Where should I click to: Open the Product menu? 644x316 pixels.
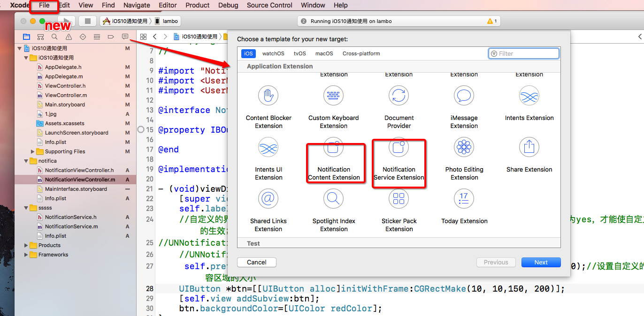pyautogui.click(x=198, y=5)
